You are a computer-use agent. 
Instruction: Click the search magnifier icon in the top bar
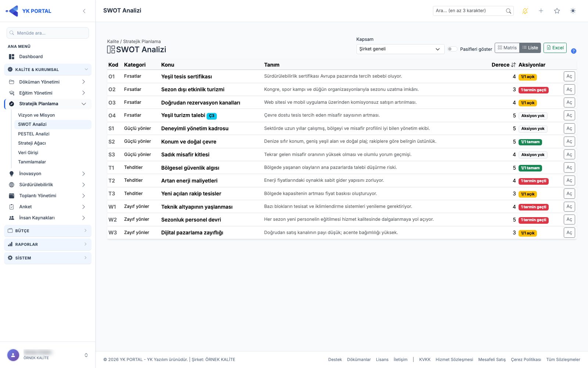pos(508,11)
